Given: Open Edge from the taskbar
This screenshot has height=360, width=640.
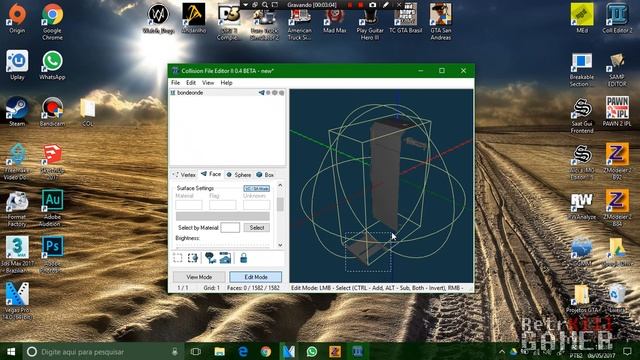Looking at the screenshot, I should coord(243,351).
